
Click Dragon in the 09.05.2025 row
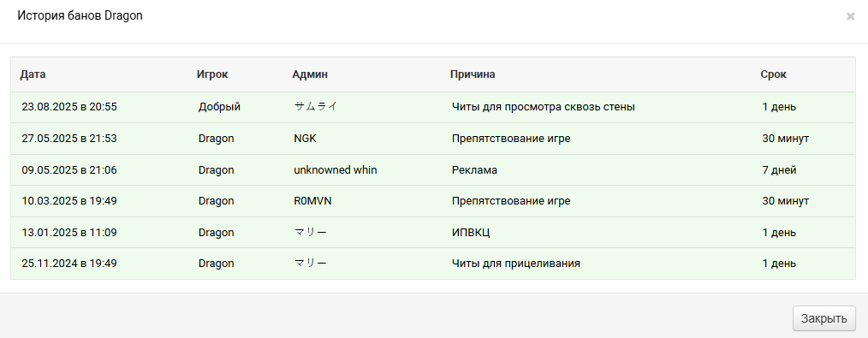click(x=216, y=169)
